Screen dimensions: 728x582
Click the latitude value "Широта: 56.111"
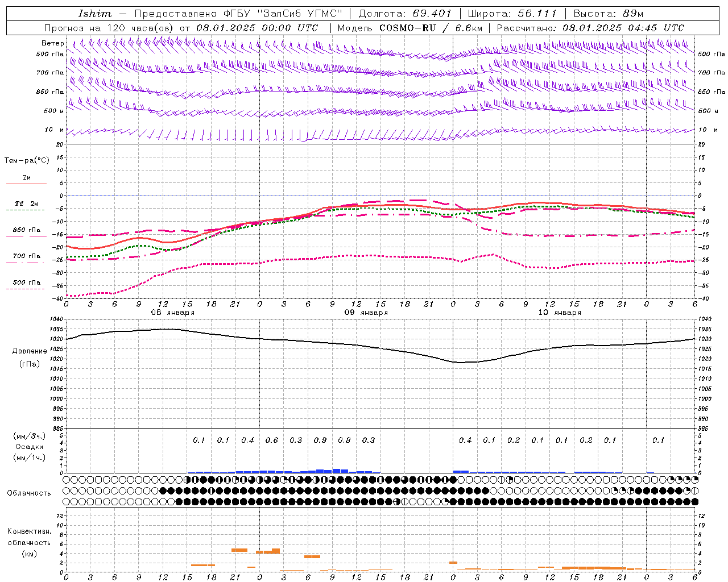[x=512, y=14]
